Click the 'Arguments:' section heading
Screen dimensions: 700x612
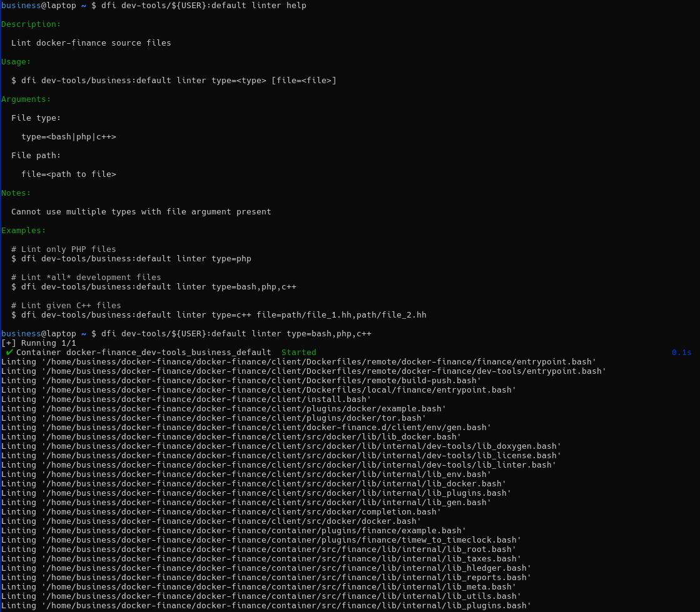pos(26,99)
